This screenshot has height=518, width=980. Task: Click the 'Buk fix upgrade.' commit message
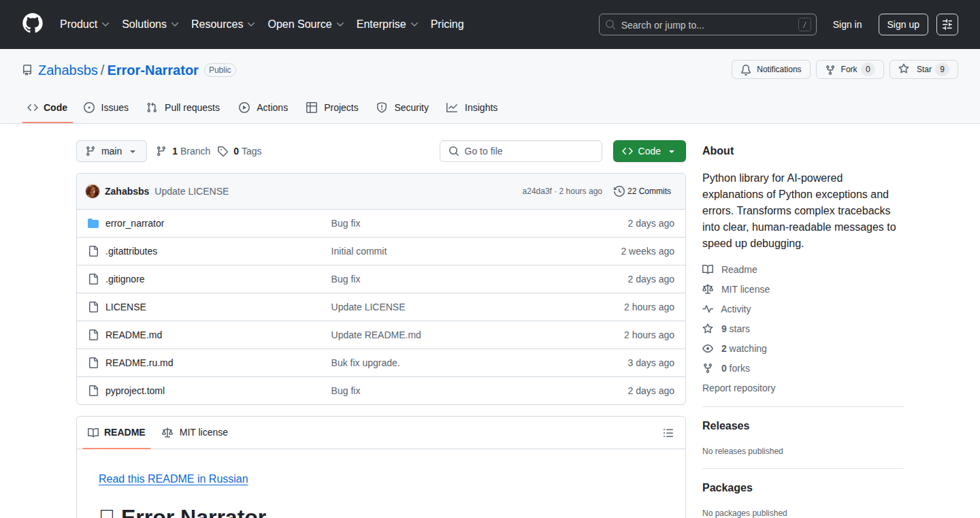point(365,363)
